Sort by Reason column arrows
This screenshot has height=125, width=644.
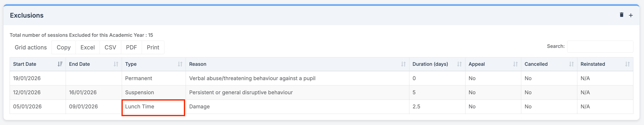click(403, 64)
